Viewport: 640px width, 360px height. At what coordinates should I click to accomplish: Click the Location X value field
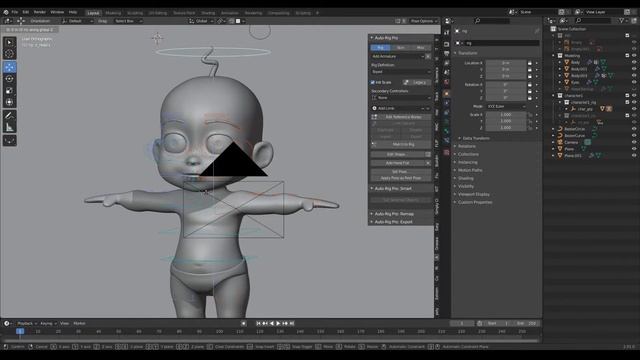tap(506, 63)
